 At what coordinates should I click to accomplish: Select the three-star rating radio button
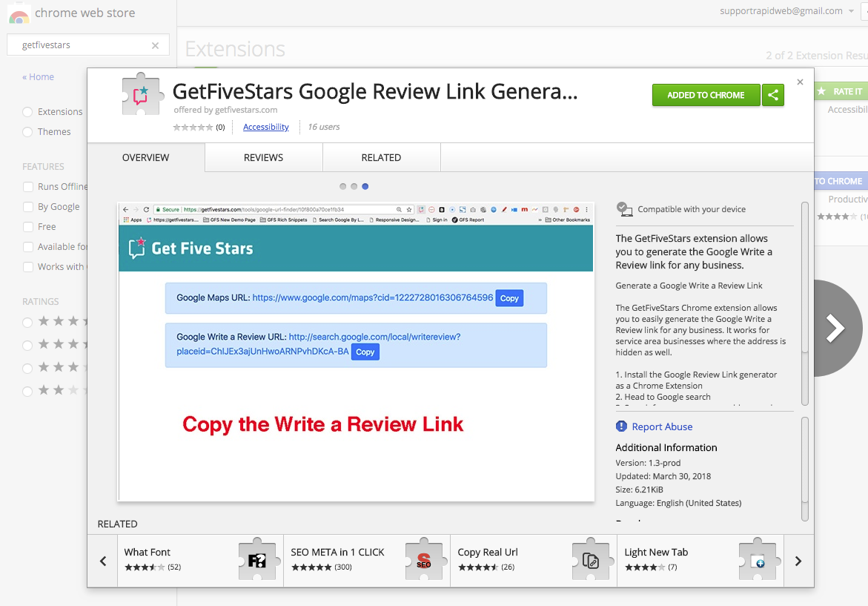click(x=27, y=369)
